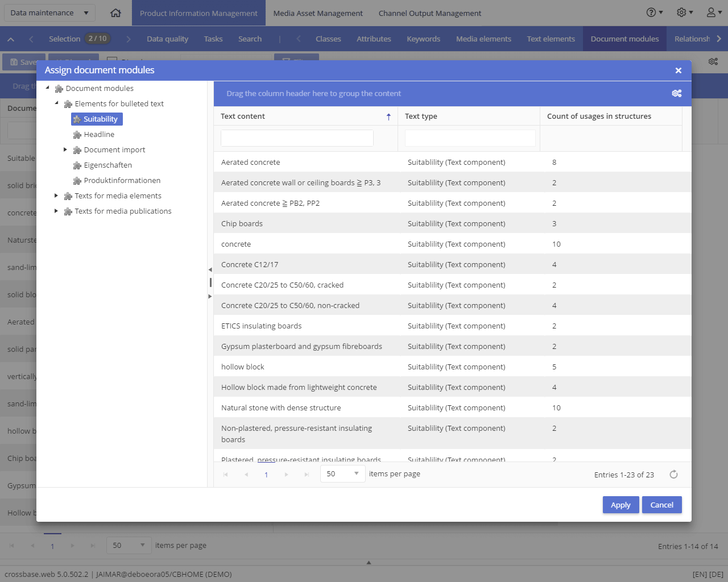Click the home icon in top bar

coord(115,13)
